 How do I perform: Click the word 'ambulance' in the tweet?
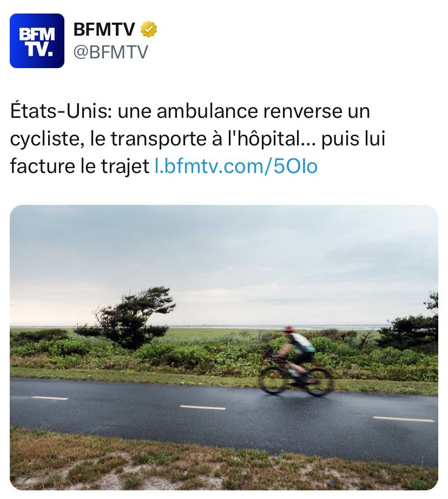click(x=207, y=111)
